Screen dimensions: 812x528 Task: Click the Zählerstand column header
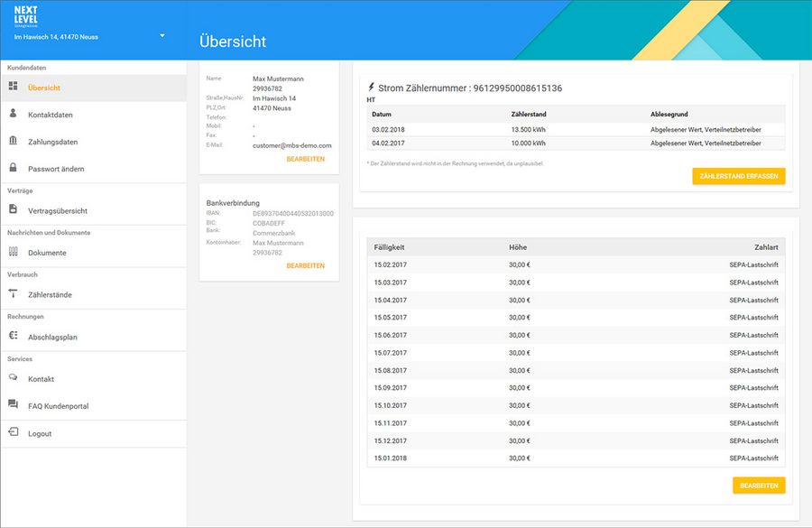529,114
